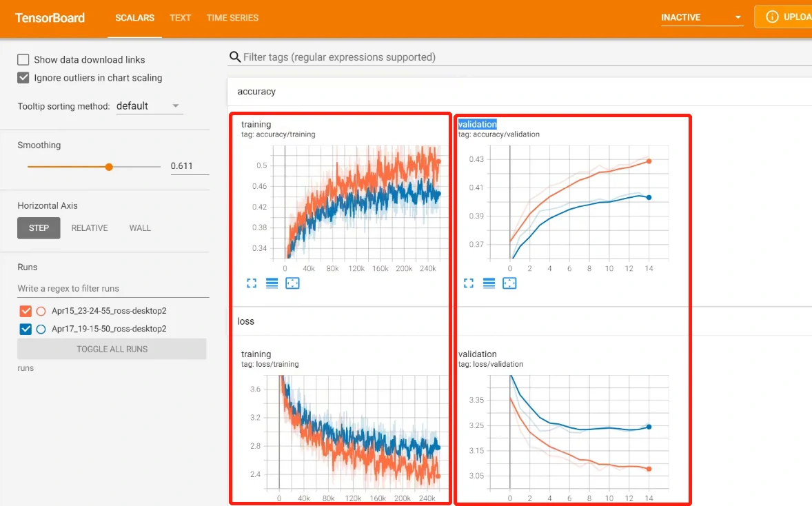
Task: Uncheck Ignore outliers in chart scaling
Action: pos(23,78)
